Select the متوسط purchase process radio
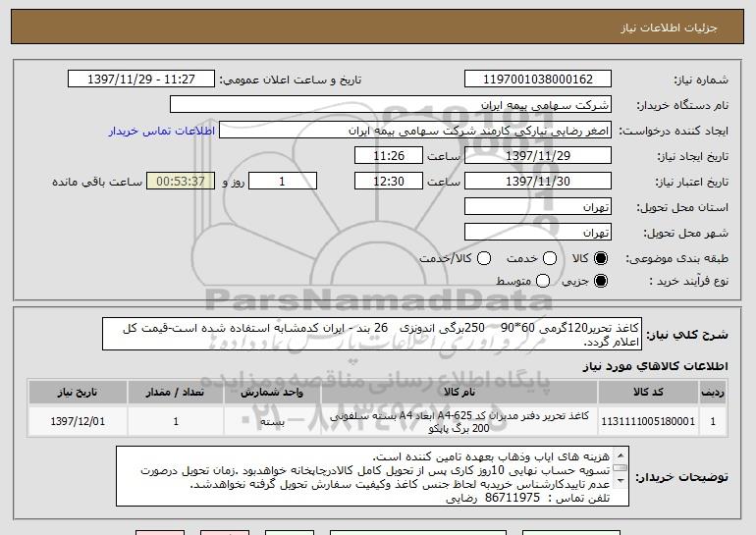Viewport: 756px width, 535px height. click(x=543, y=281)
